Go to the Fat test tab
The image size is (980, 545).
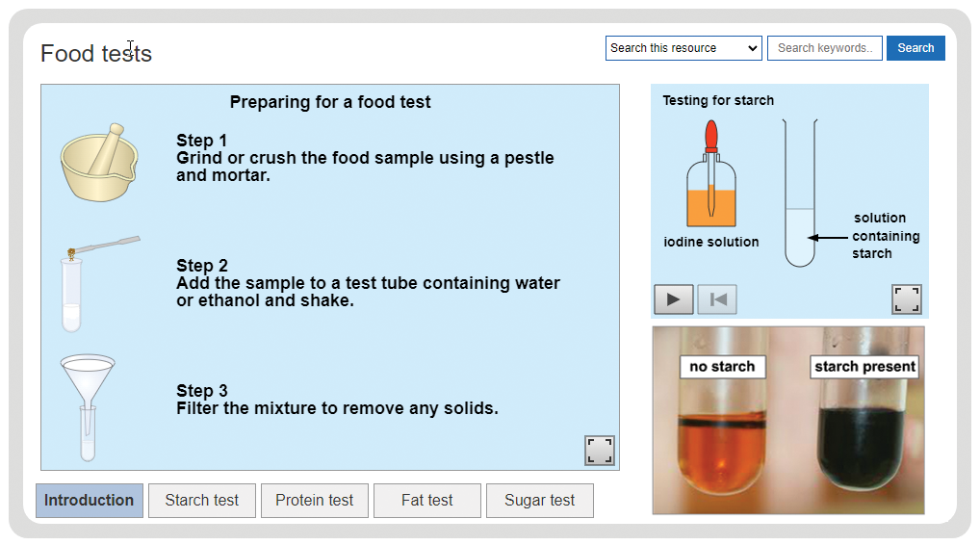(426, 501)
